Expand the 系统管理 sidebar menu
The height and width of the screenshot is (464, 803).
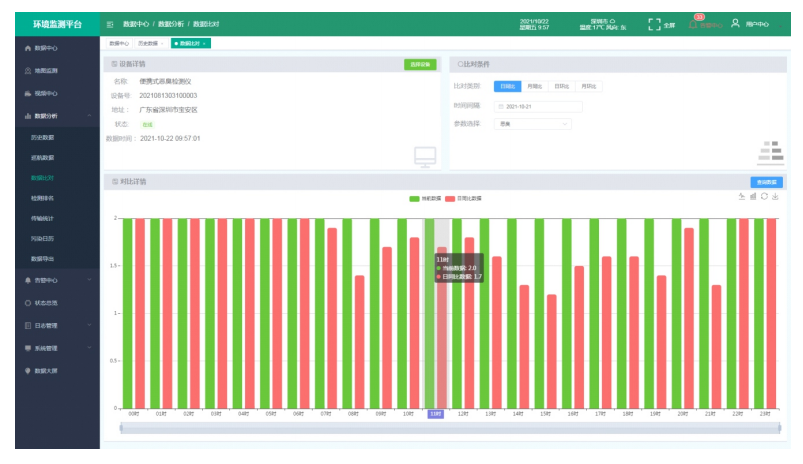[46, 348]
